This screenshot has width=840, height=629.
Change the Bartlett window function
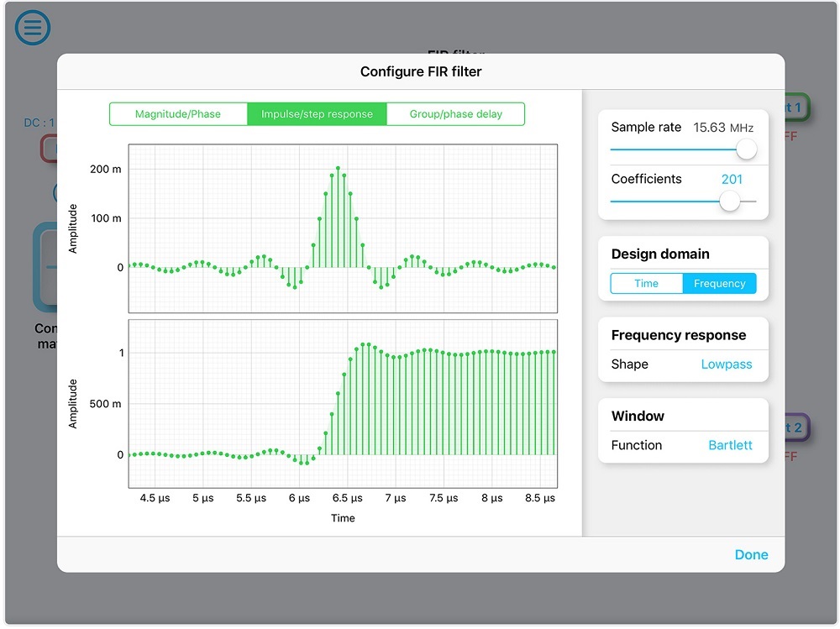tap(730, 445)
